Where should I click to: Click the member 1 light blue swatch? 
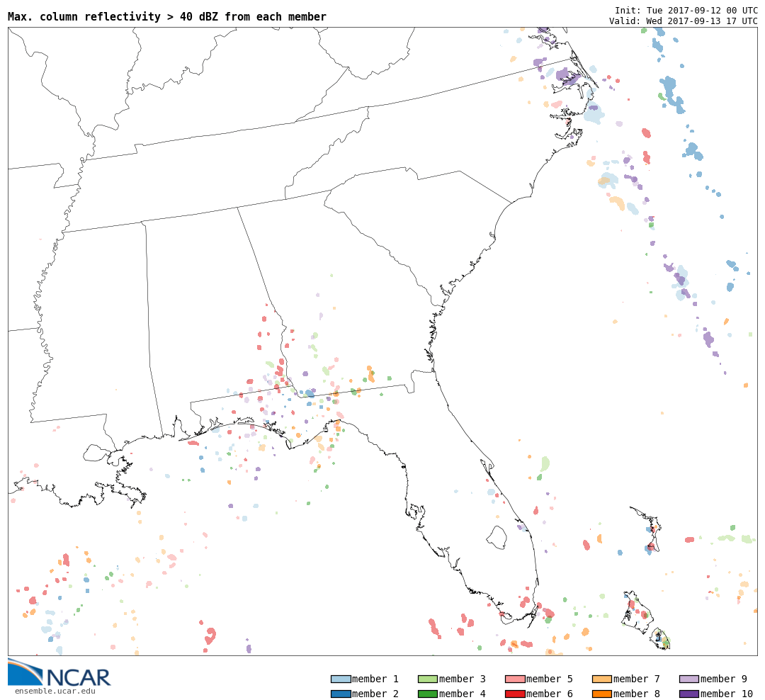tap(341, 679)
